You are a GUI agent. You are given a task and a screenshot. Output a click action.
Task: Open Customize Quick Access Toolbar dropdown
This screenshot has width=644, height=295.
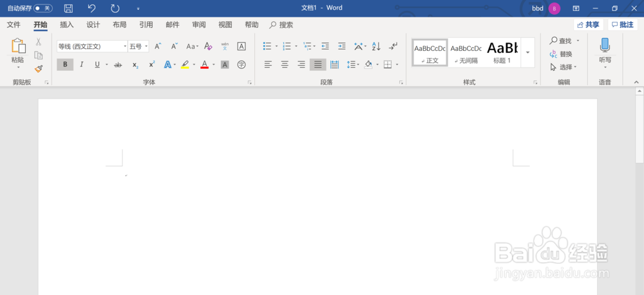[138, 8]
